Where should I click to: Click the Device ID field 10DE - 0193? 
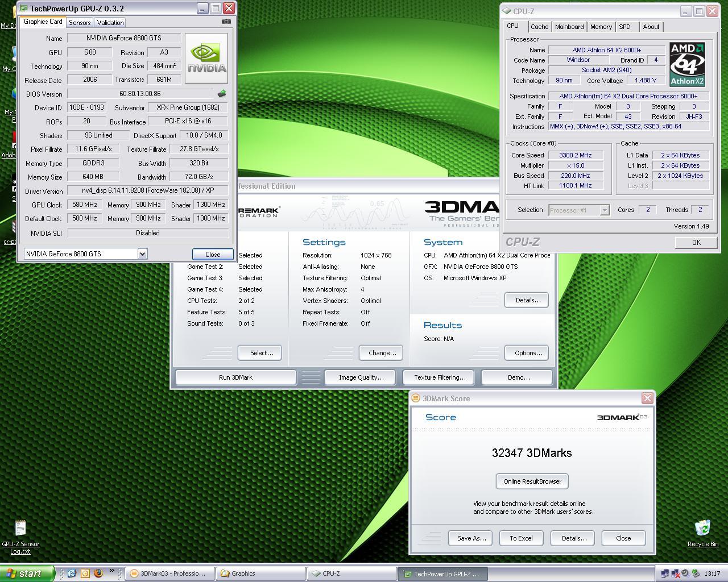[86, 107]
